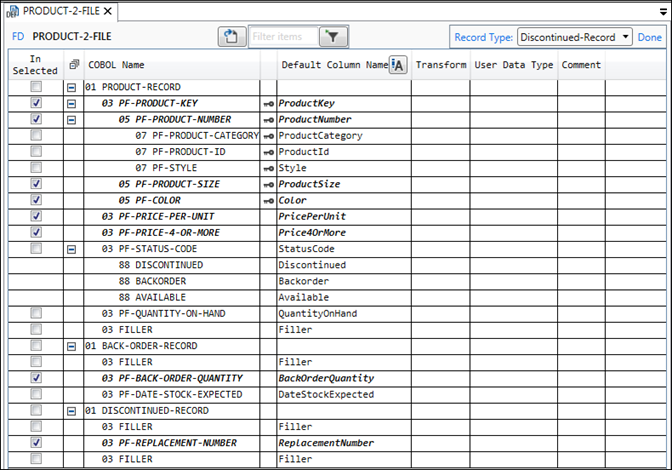
Task: Click the view menu arrow at top right
Action: pyautogui.click(x=660, y=11)
